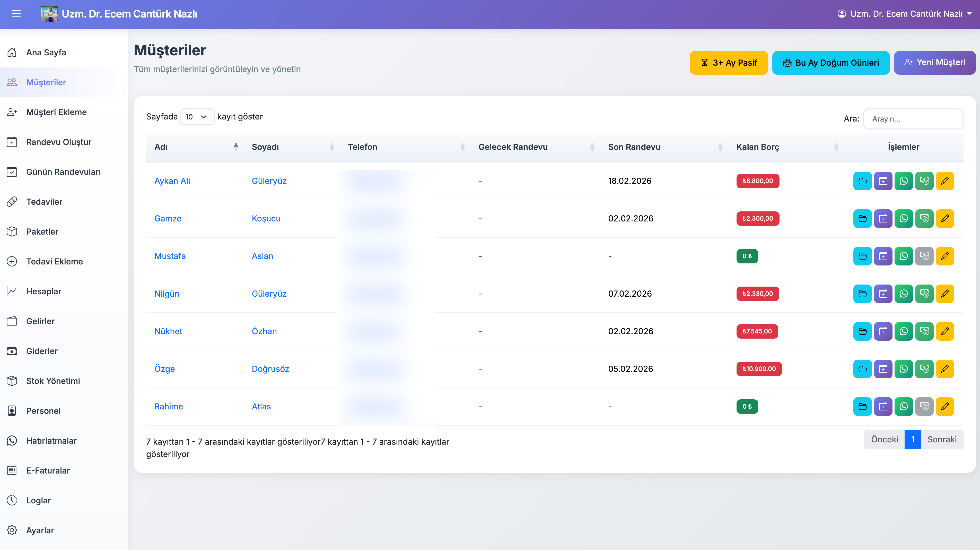Open the records-per-page dropdown showing 10
This screenshot has width=980, height=550.
tap(197, 117)
